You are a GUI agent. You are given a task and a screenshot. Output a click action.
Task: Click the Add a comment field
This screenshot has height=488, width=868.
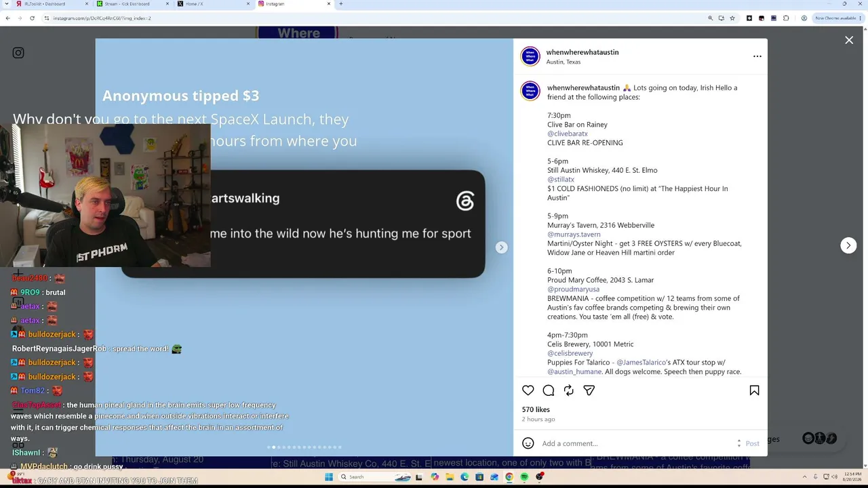click(x=637, y=443)
